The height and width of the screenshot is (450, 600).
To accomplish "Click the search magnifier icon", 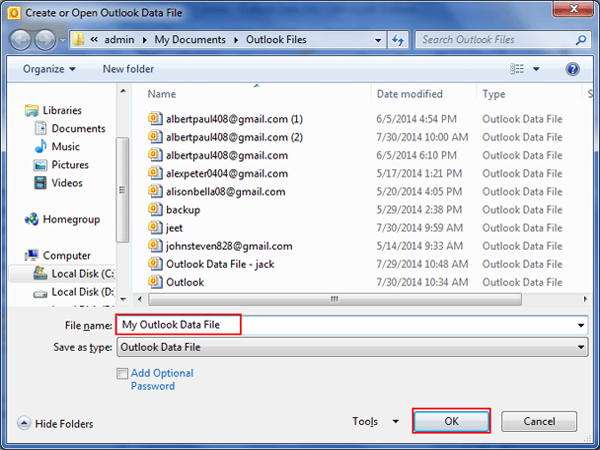I will coord(581,40).
